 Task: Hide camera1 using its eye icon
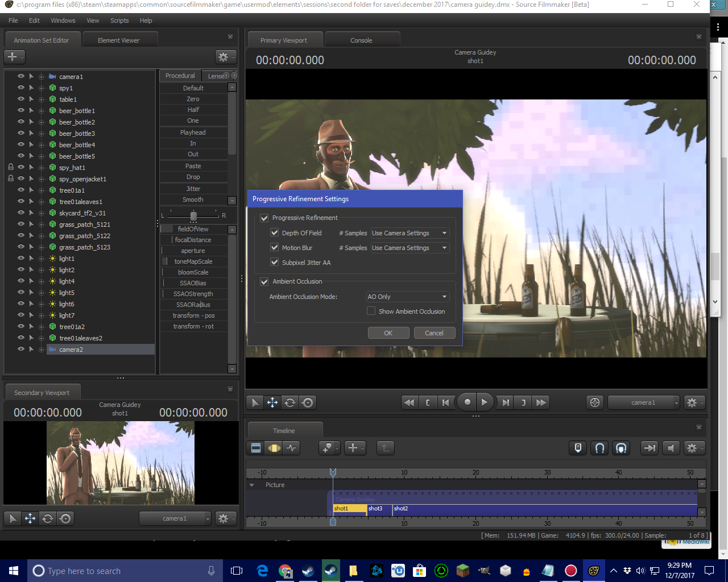coord(21,76)
